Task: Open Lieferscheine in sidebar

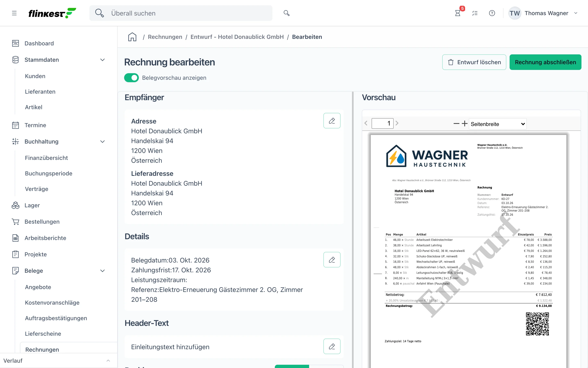Action: point(43,334)
